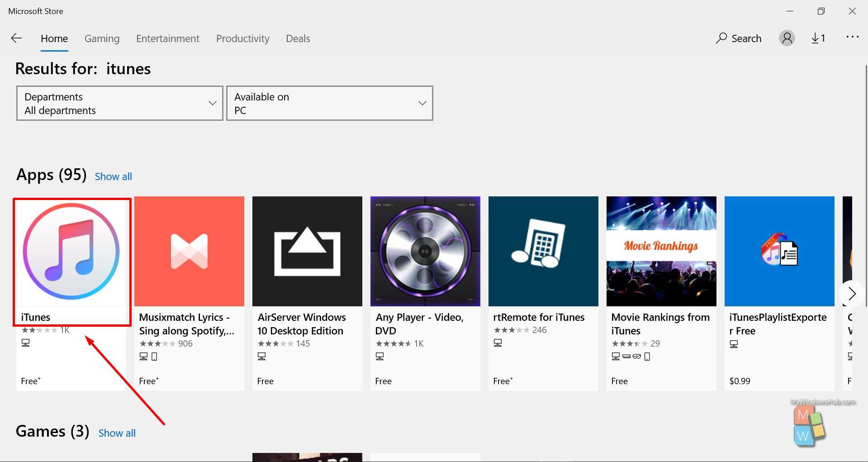Open downloads and updates icon
This screenshot has width=868, height=462.
point(818,38)
